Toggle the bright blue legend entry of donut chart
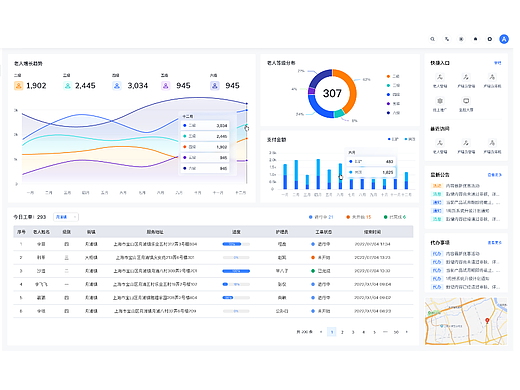 pyautogui.click(x=393, y=95)
